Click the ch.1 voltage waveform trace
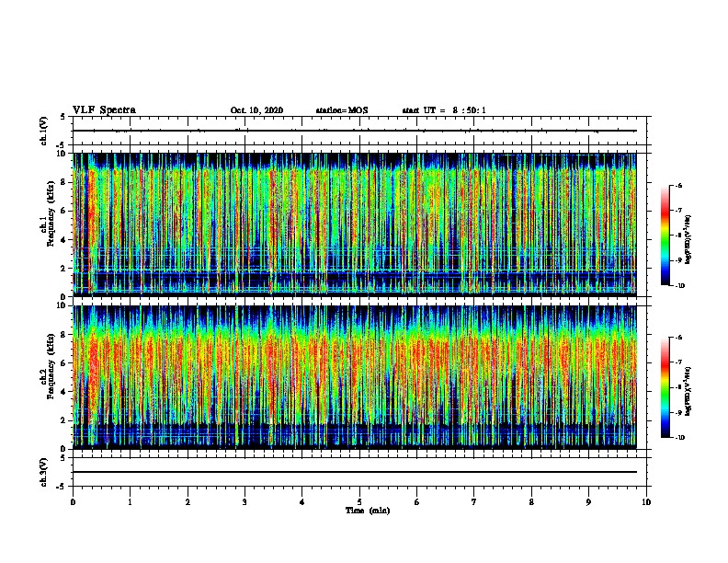Screen dimensions: 728x563 click(355, 131)
